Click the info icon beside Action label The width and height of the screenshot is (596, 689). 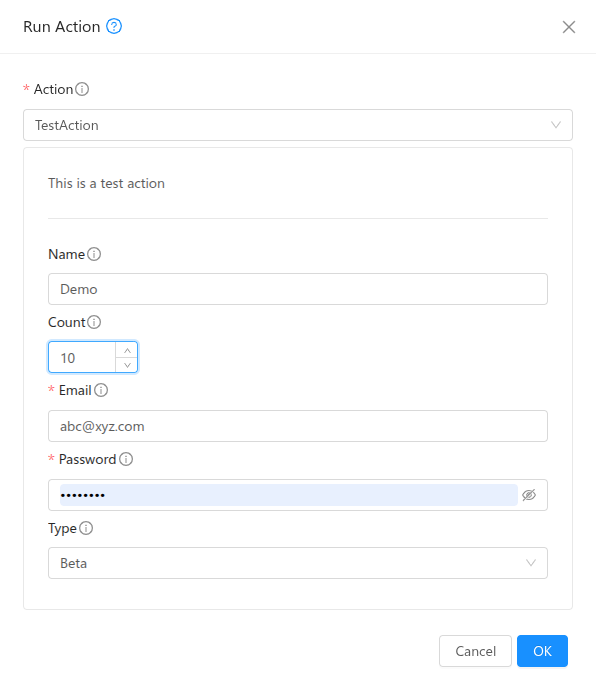pos(82,89)
